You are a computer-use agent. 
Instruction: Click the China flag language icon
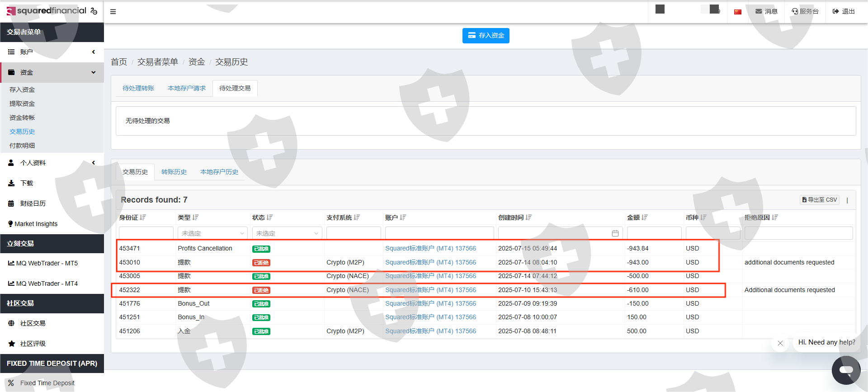(x=738, y=12)
